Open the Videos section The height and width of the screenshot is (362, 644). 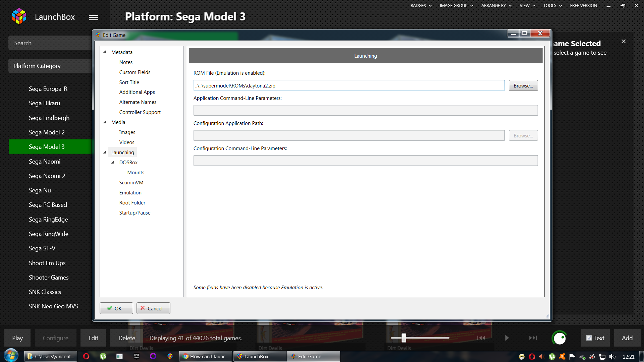[127, 142]
